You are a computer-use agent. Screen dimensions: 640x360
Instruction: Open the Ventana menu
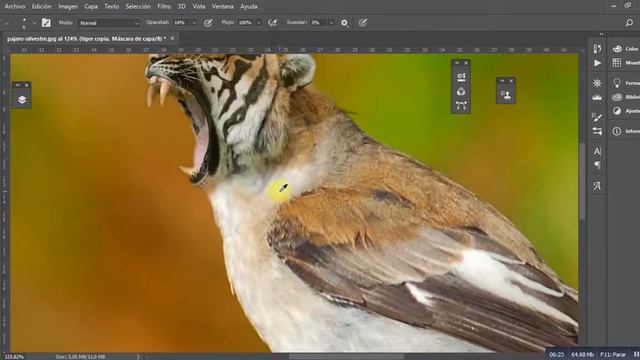pos(222,7)
